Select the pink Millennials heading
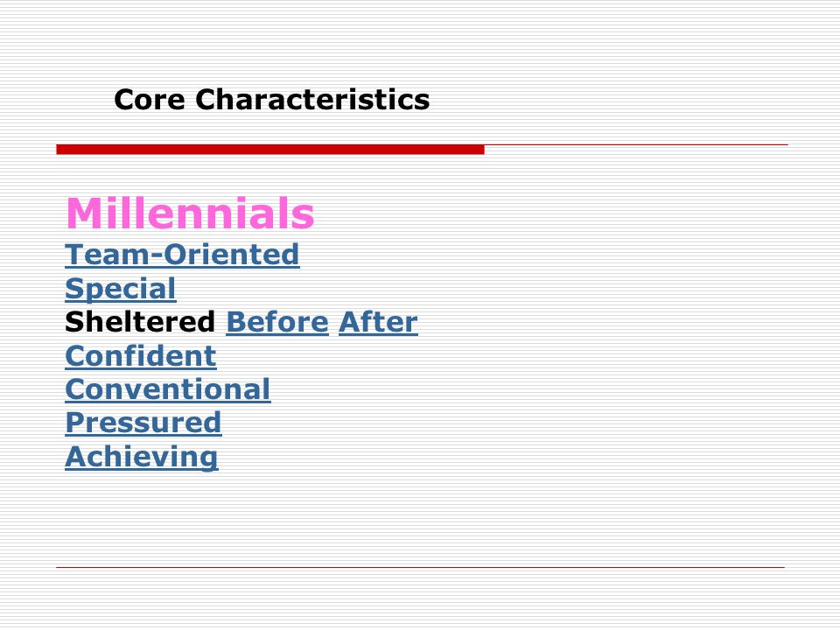This screenshot has width=840, height=630. click(x=190, y=213)
